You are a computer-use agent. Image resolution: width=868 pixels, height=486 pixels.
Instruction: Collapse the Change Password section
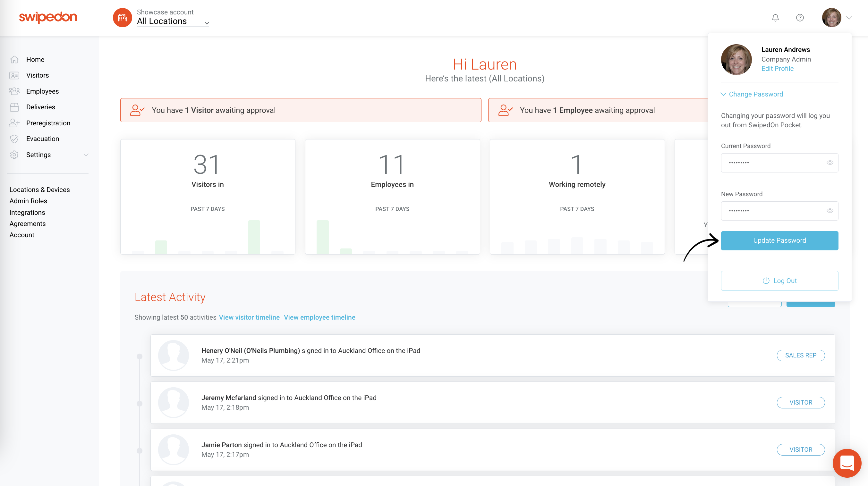pos(752,94)
